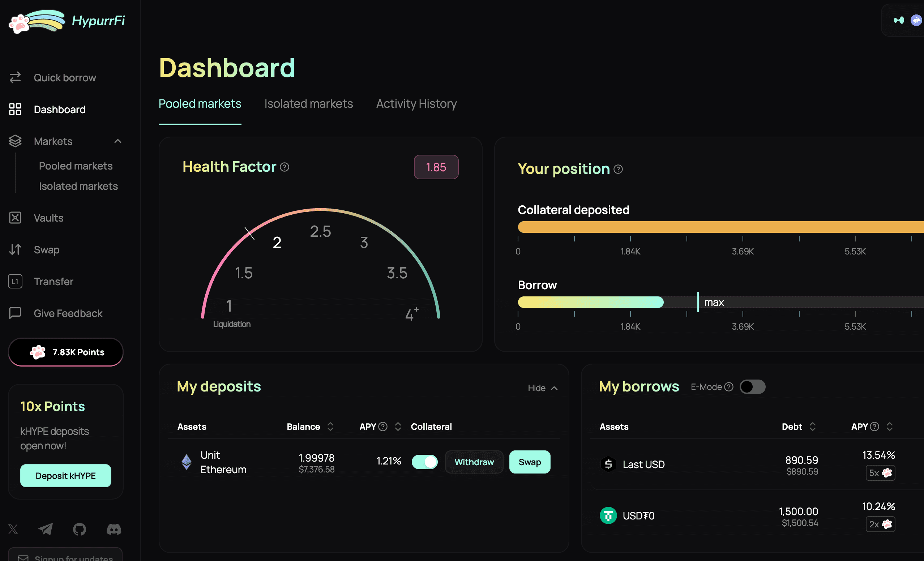This screenshot has width=924, height=561.
Task: Open Pooled markets in sidebar
Action: (76, 166)
